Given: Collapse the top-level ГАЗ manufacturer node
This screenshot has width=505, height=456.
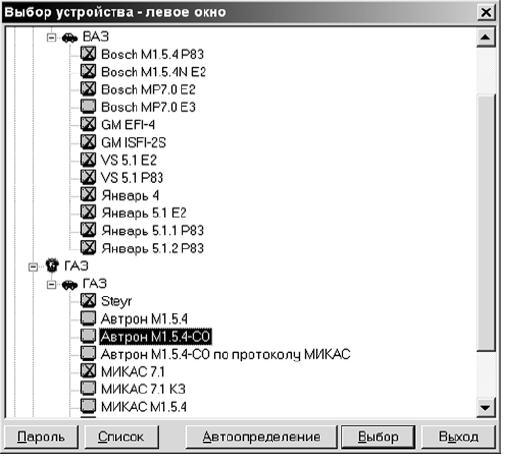Looking at the screenshot, I should pos(33,267).
